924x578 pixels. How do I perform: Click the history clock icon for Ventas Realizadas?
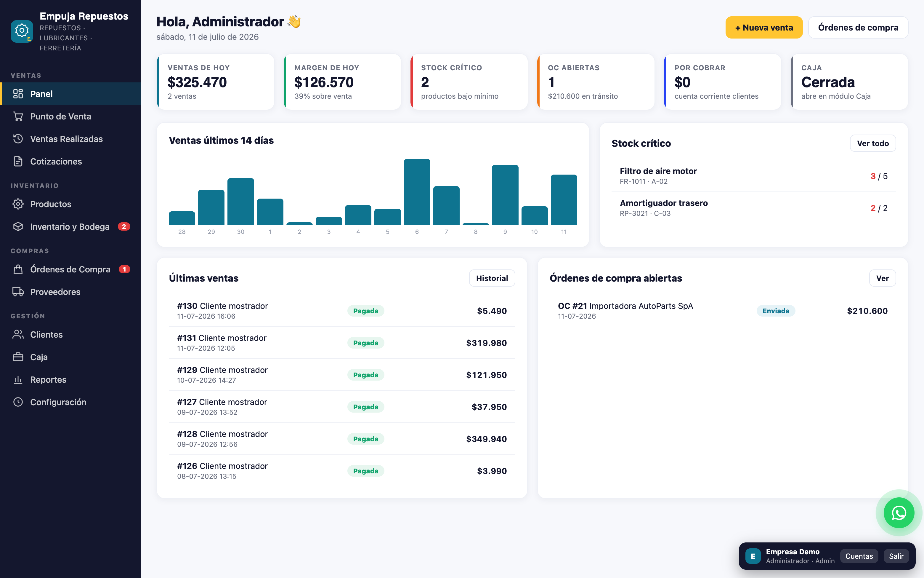[x=18, y=139]
